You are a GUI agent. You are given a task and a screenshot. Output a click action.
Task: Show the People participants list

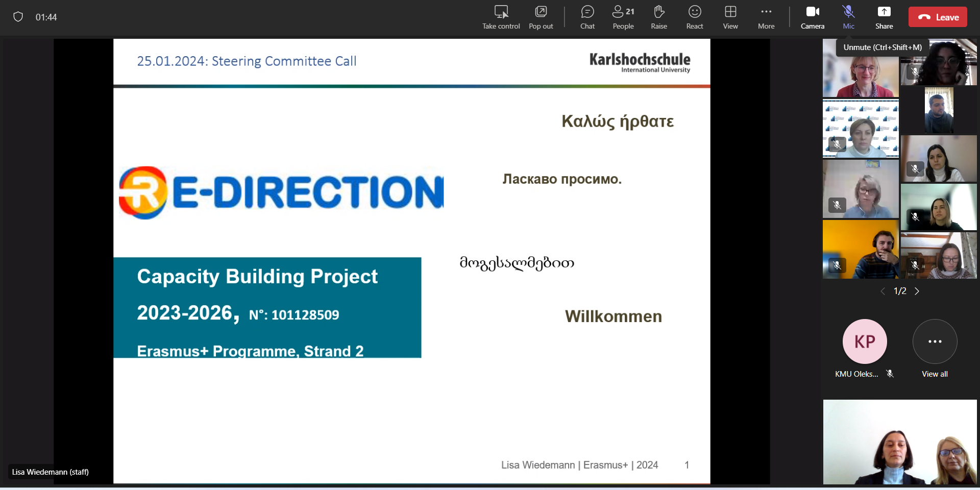pos(623,17)
